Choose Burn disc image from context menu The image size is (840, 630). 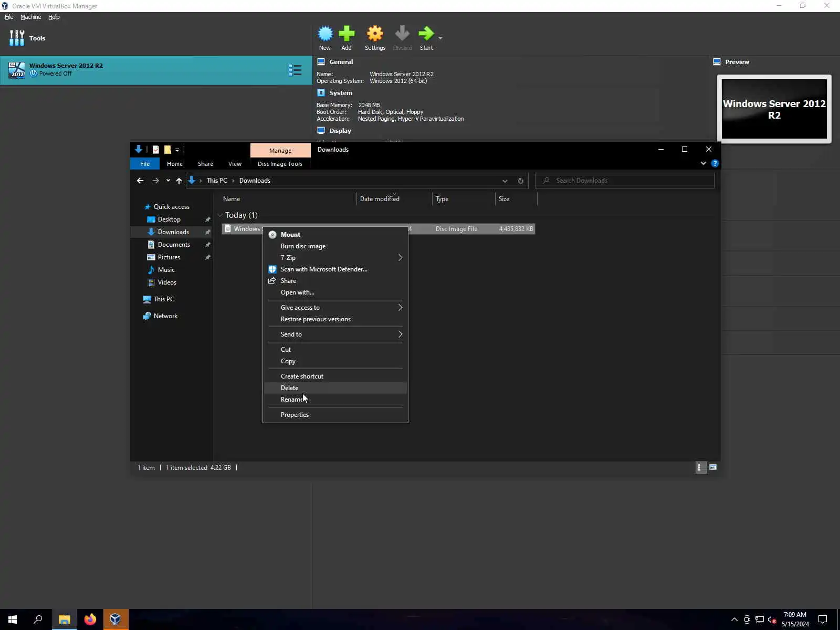(x=335, y=246)
